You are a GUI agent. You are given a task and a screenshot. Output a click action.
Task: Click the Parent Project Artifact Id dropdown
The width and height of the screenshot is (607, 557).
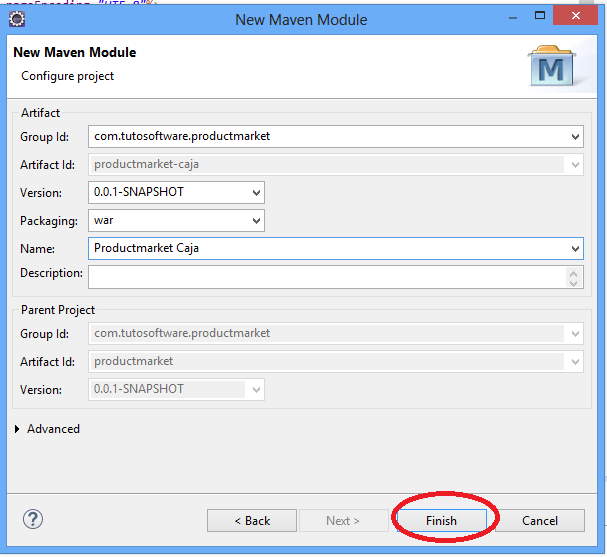click(336, 361)
